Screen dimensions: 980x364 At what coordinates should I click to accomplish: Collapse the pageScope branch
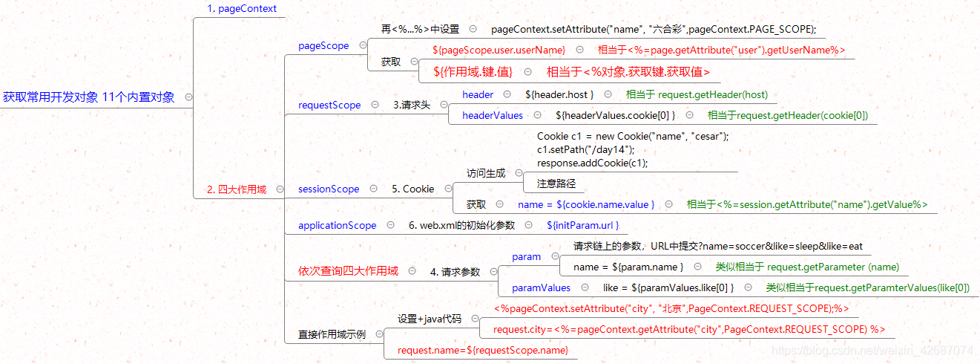pyautogui.click(x=363, y=45)
